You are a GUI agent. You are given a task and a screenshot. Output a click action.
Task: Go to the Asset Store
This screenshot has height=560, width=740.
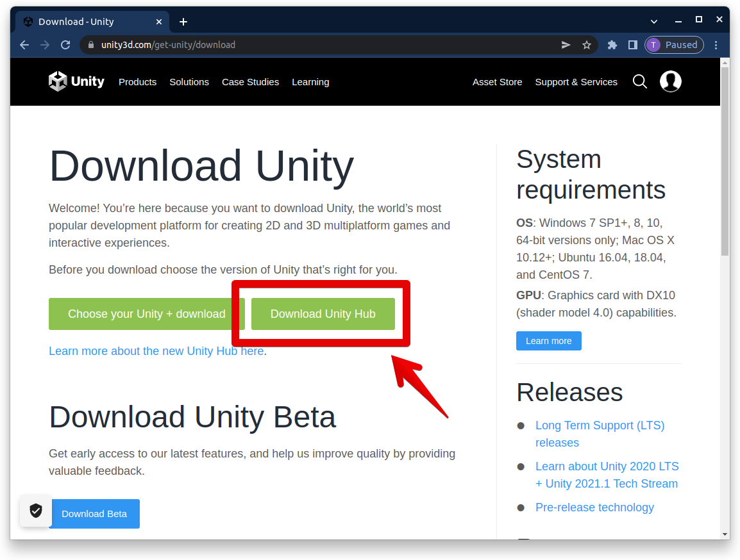(498, 82)
